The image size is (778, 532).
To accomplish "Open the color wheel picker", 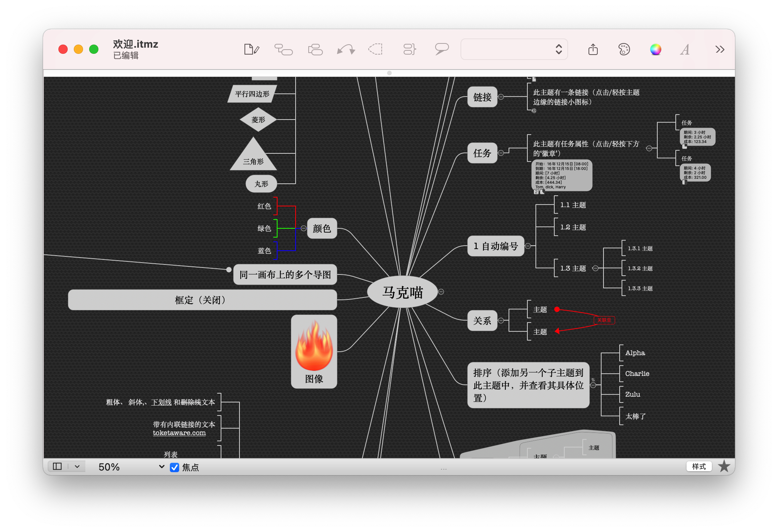I will point(655,49).
